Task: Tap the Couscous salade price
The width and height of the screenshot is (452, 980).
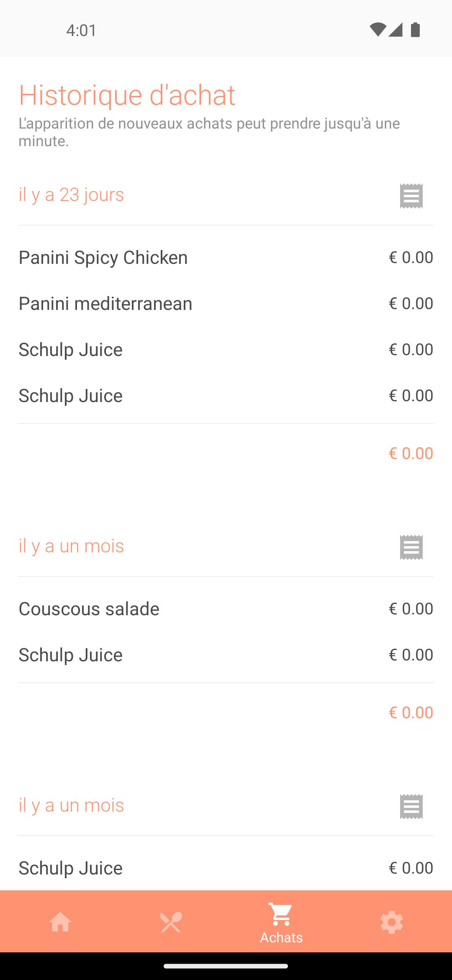Action: (411, 609)
